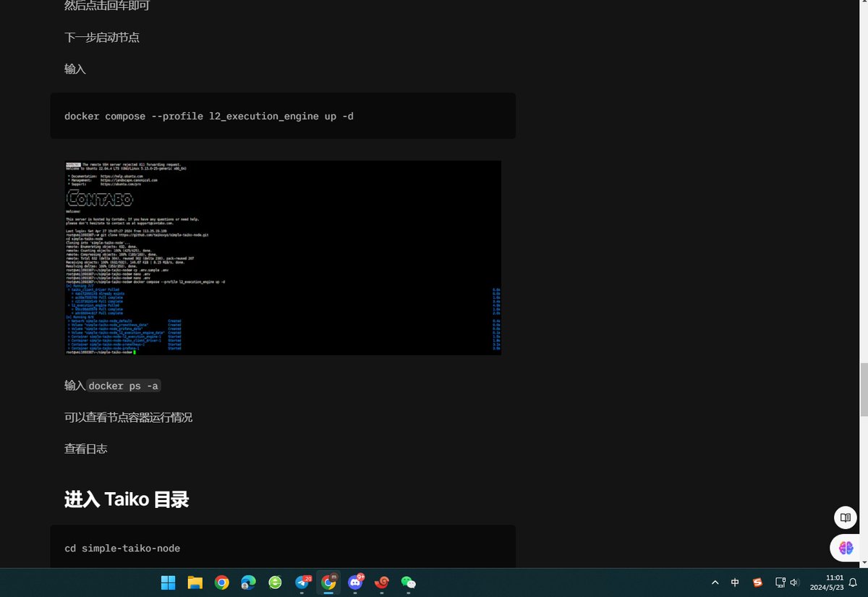Click the terminal screenshot image

[283, 258]
